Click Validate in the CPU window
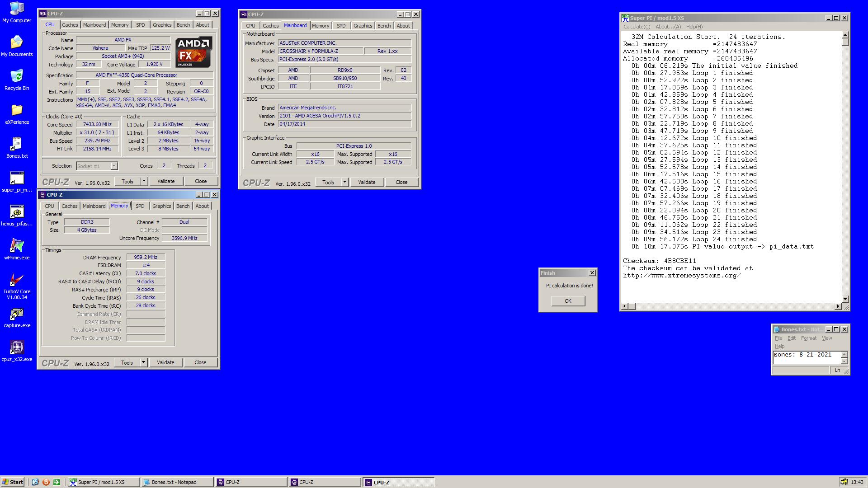 pos(166,181)
